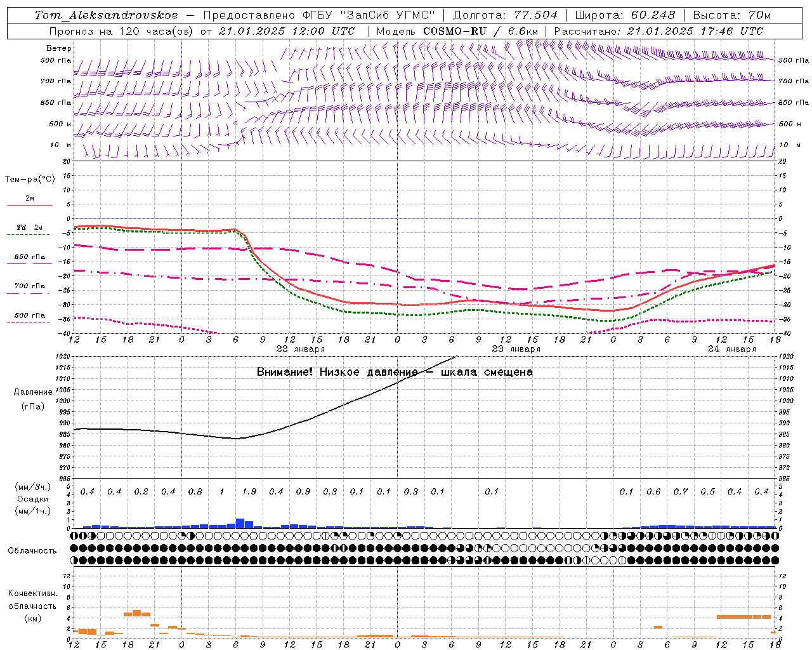The width and height of the screenshot is (812, 650).
Task: Click the Тем-ра(°C) axis title
Action: (30, 180)
